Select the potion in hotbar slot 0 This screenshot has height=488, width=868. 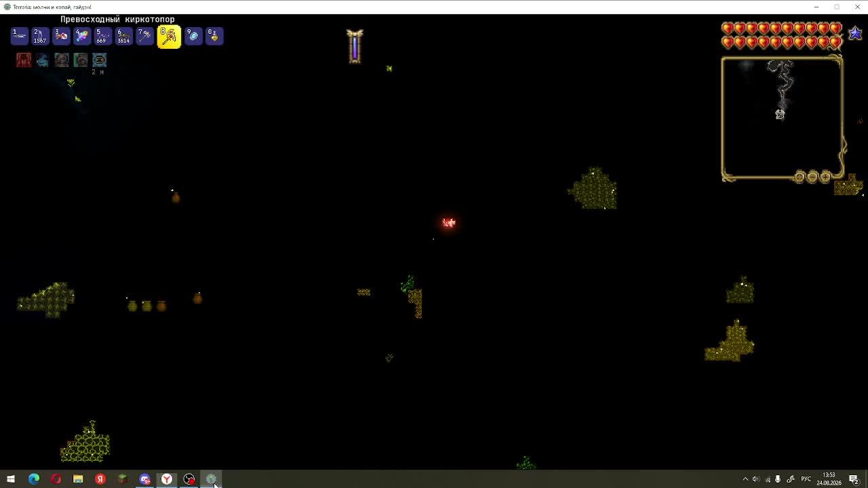tap(214, 35)
